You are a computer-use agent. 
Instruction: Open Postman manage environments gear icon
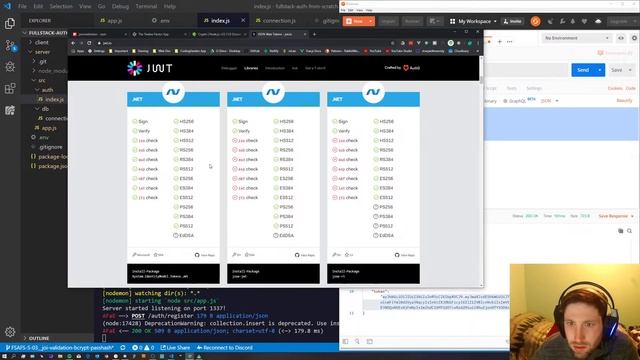[x=634, y=38]
